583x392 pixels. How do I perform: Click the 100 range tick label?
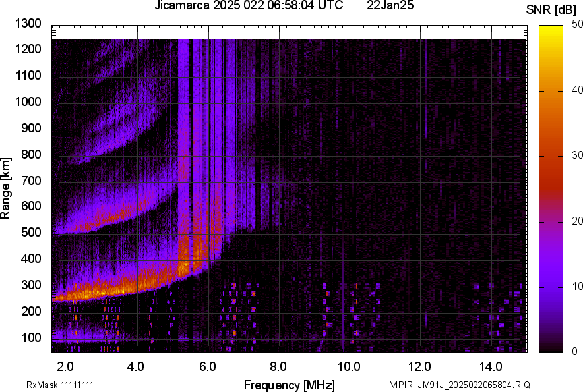30,337
